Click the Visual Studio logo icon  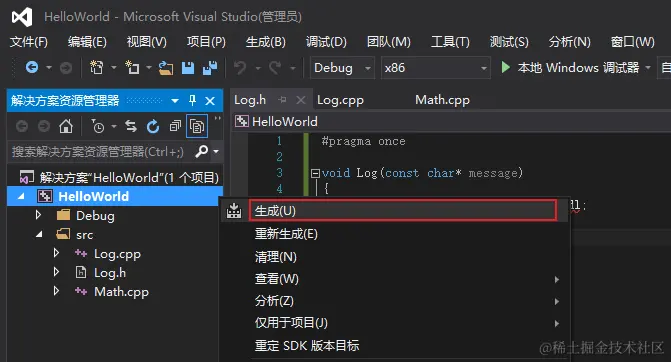[22, 17]
